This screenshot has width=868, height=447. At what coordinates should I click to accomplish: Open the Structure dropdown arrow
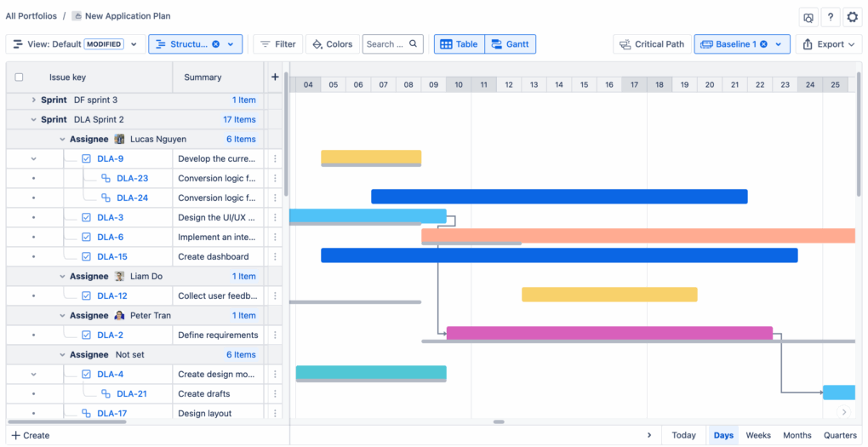pos(231,44)
